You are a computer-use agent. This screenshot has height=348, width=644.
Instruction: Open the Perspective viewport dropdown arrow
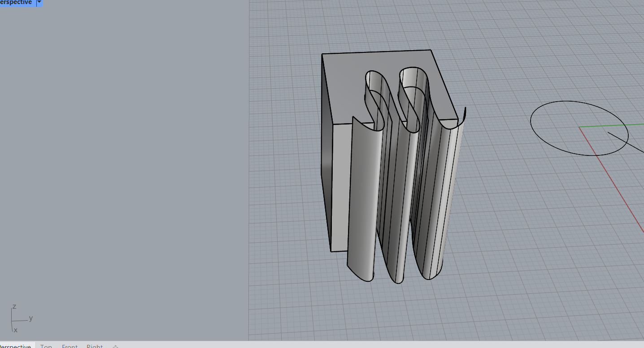click(39, 3)
